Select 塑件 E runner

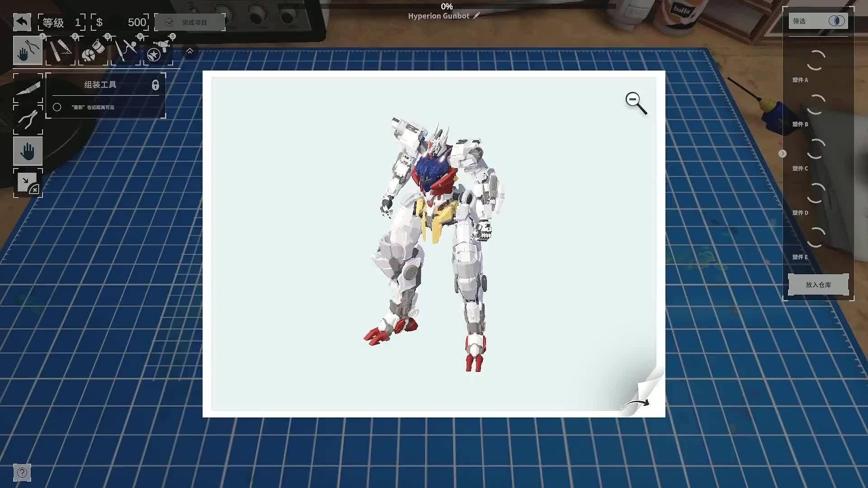click(x=816, y=244)
